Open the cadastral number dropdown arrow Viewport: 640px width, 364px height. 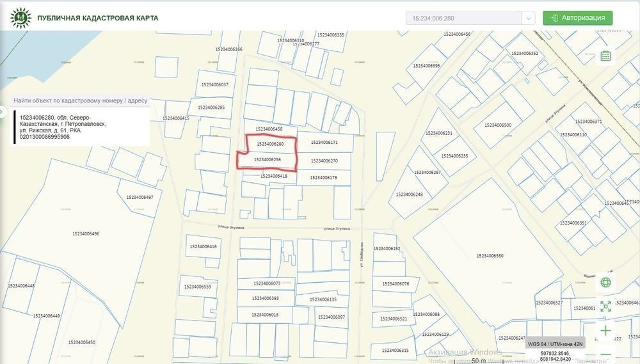point(528,19)
